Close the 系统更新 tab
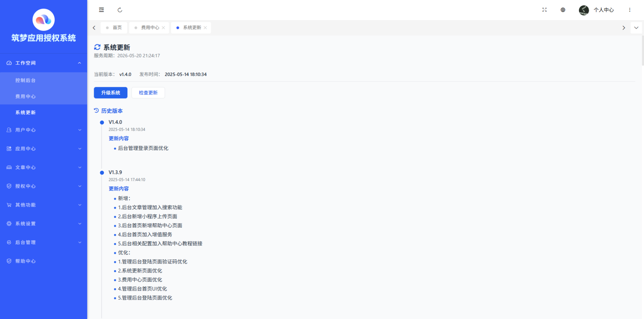 pyautogui.click(x=205, y=28)
